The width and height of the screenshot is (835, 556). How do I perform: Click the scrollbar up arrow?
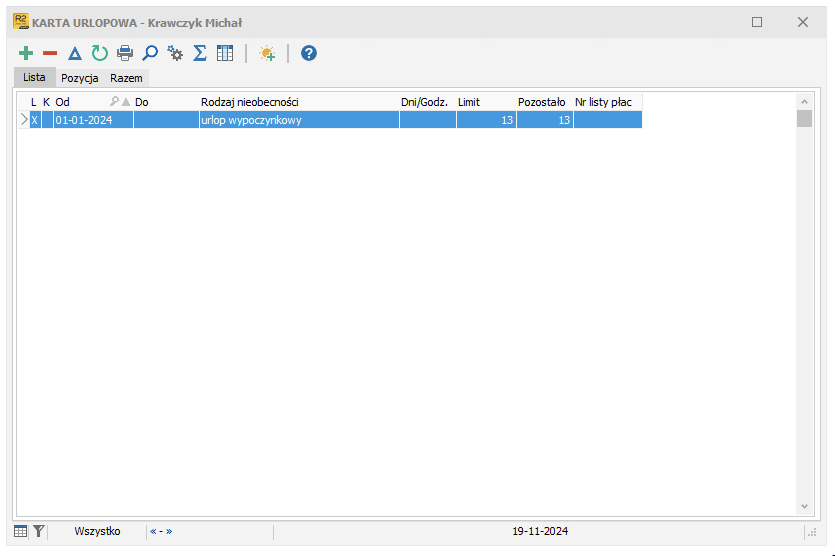point(805,101)
